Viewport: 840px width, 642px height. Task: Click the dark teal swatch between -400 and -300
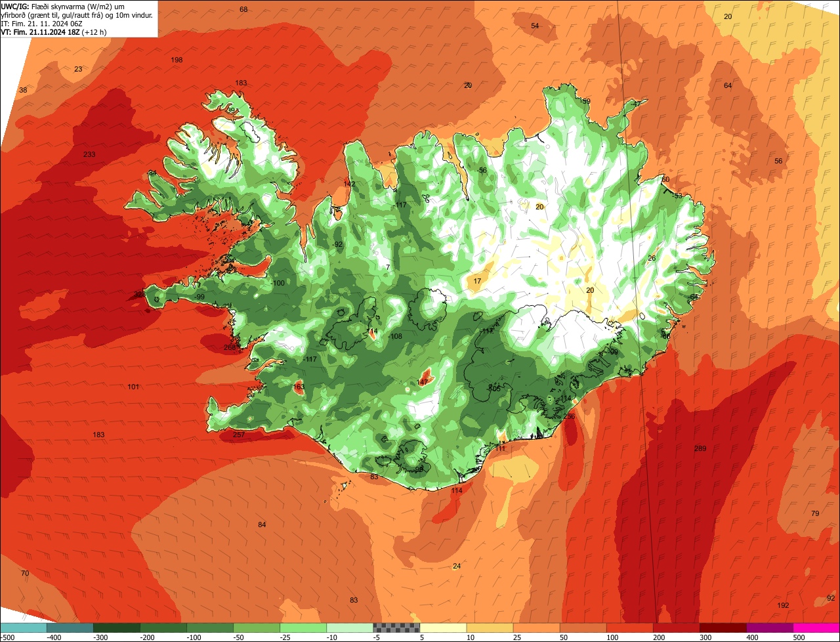(70, 628)
